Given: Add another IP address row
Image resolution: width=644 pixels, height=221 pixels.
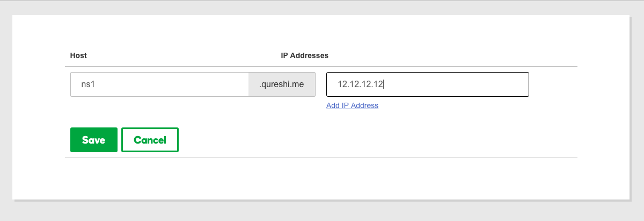Looking at the screenshot, I should [352, 105].
